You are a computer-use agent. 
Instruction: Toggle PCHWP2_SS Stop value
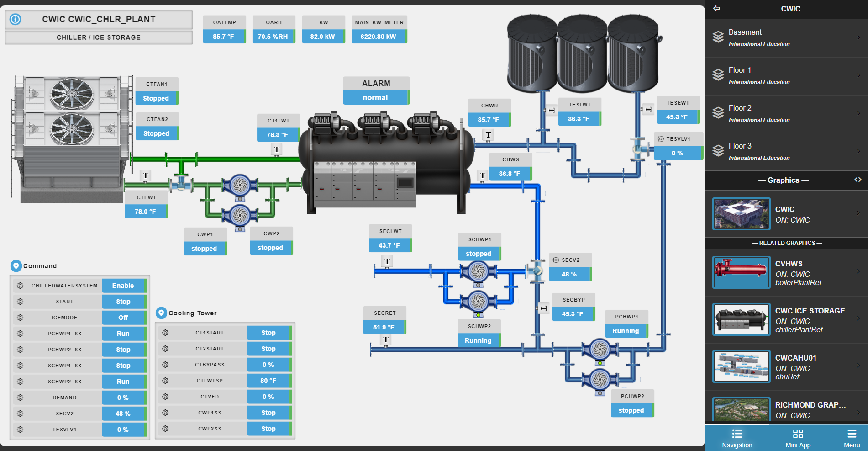(x=124, y=350)
